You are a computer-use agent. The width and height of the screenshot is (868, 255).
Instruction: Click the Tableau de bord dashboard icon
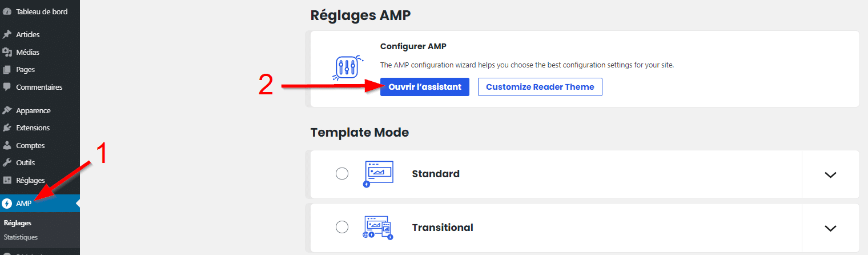pos(7,11)
